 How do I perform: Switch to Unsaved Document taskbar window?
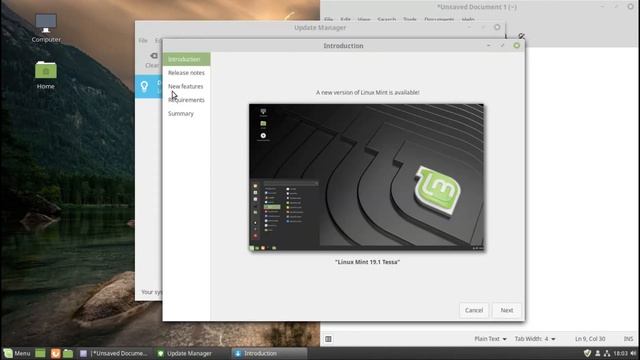[114, 353]
